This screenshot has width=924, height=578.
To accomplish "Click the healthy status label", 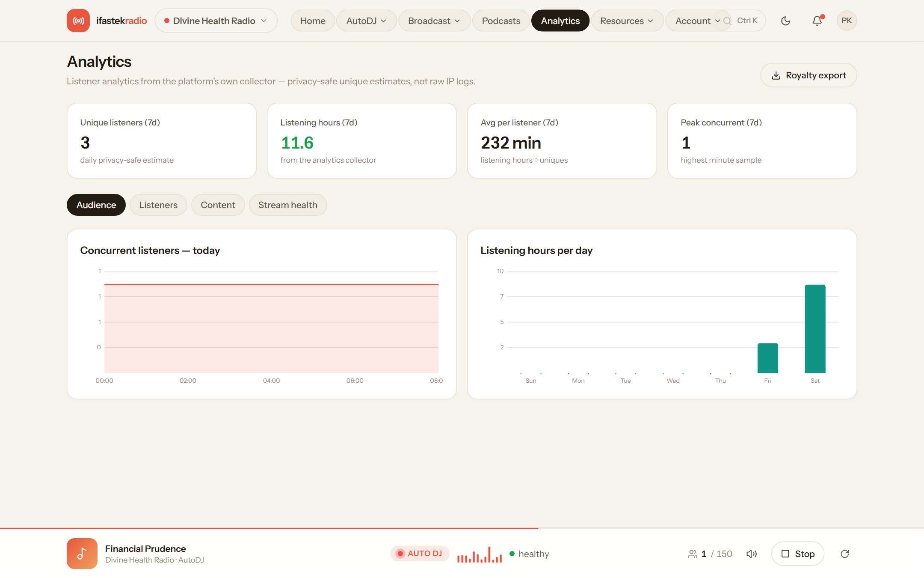I will 534,554.
